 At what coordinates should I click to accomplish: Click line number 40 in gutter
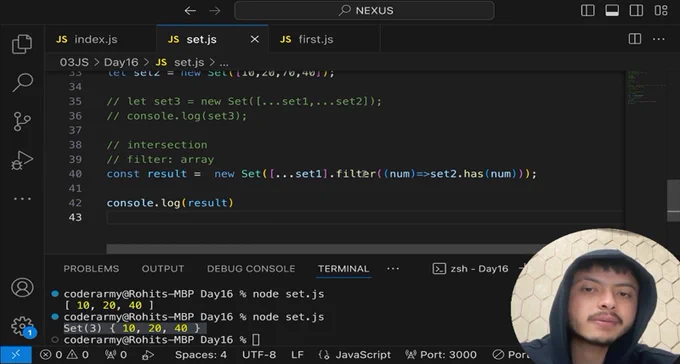75,174
